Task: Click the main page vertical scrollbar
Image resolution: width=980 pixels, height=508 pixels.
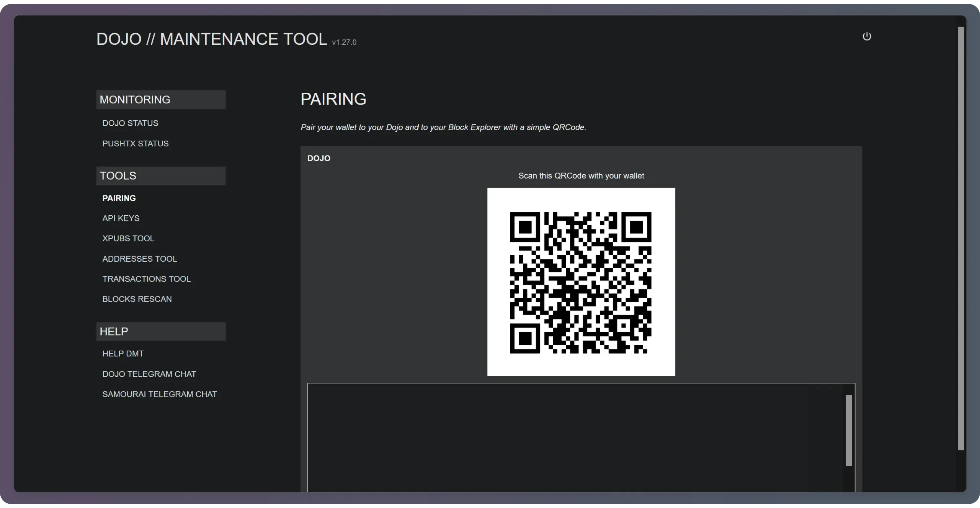Action: click(961, 238)
